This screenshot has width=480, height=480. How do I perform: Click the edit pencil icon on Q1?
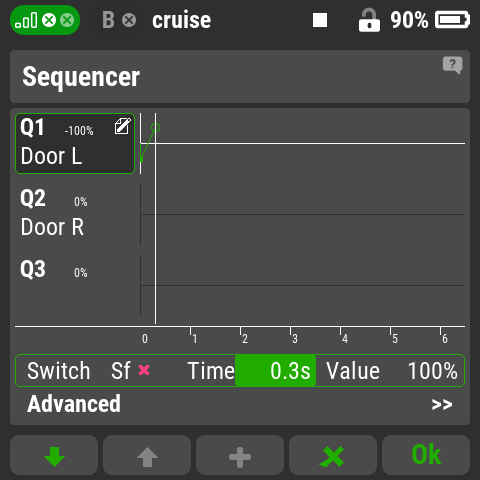pos(122,126)
